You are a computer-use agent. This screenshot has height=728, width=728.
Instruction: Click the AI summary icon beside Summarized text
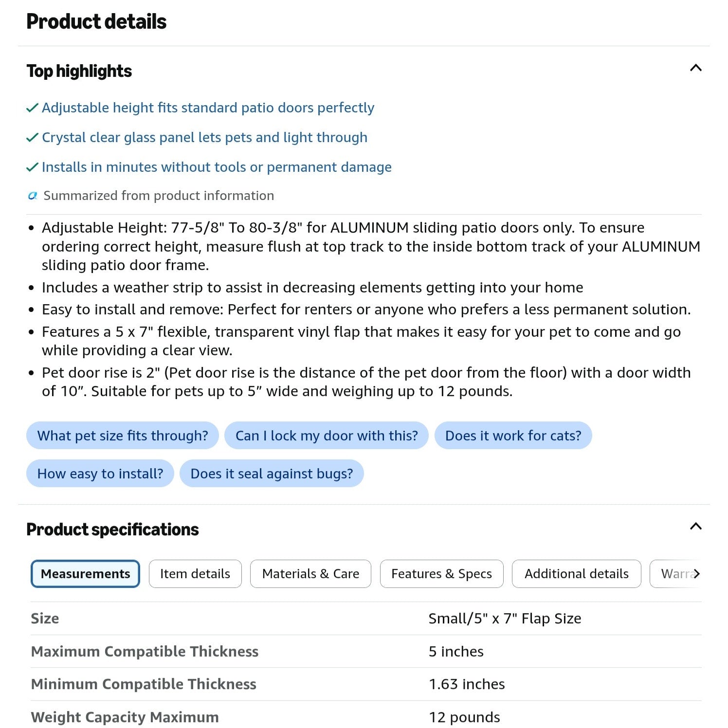(33, 196)
